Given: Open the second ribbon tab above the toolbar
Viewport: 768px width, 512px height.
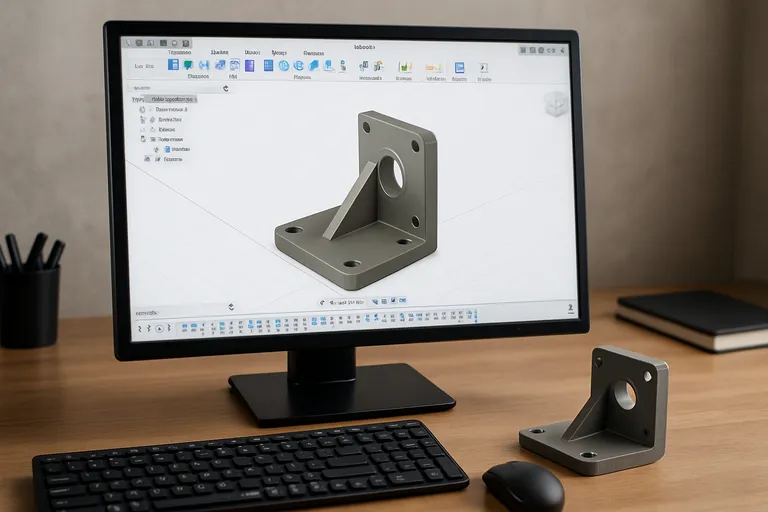Looking at the screenshot, I should point(219,52).
